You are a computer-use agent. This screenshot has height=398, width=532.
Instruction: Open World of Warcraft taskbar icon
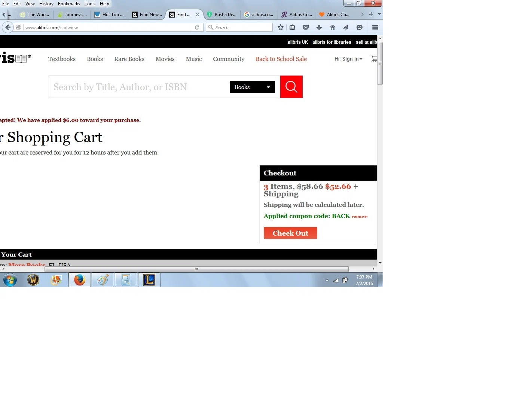(33, 280)
